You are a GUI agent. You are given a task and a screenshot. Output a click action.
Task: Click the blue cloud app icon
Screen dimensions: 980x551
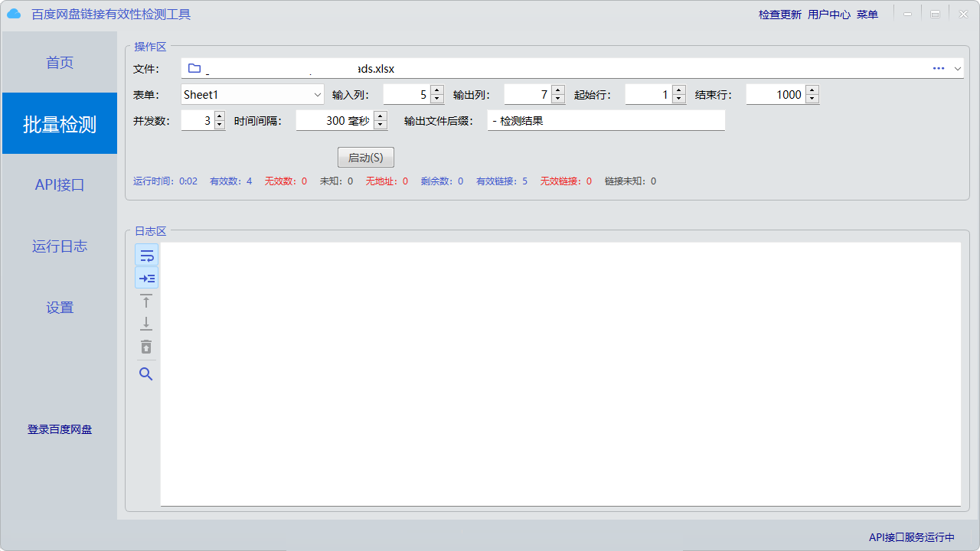14,14
